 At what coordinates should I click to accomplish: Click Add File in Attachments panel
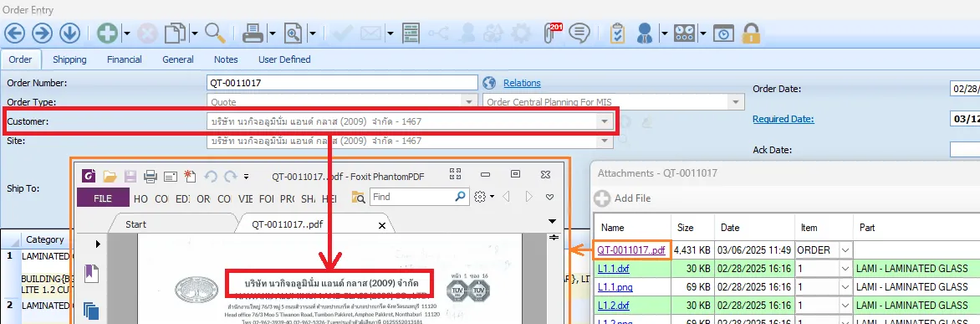click(x=622, y=198)
